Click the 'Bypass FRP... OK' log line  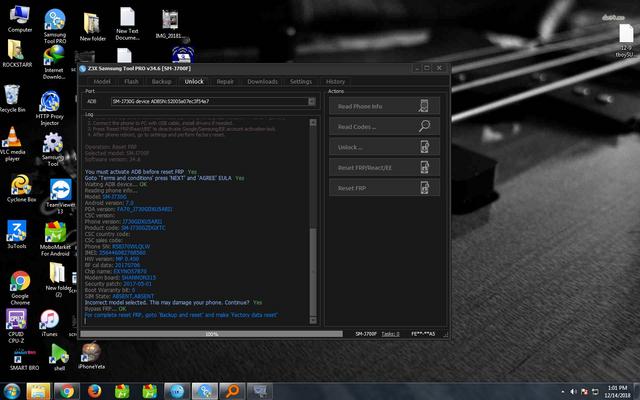coord(106,309)
